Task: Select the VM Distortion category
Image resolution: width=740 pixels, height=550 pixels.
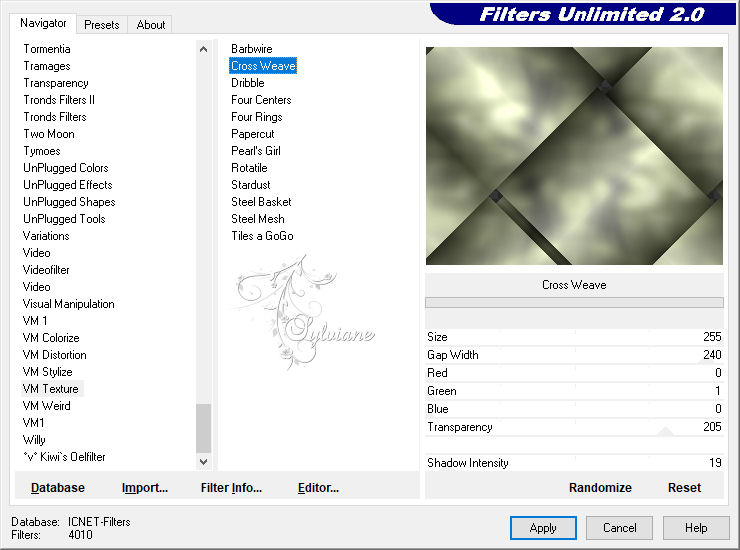Action: (x=54, y=355)
